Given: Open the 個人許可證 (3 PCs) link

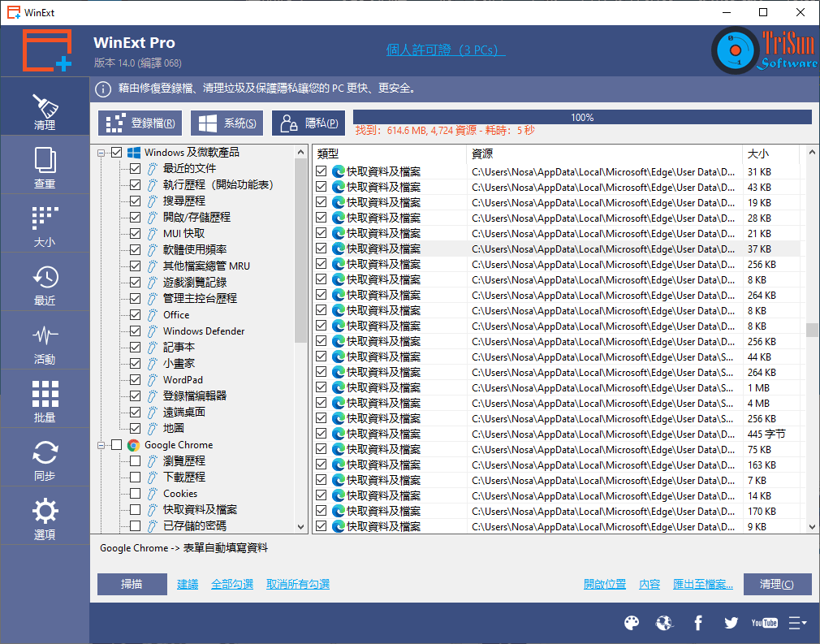Looking at the screenshot, I should [446, 50].
